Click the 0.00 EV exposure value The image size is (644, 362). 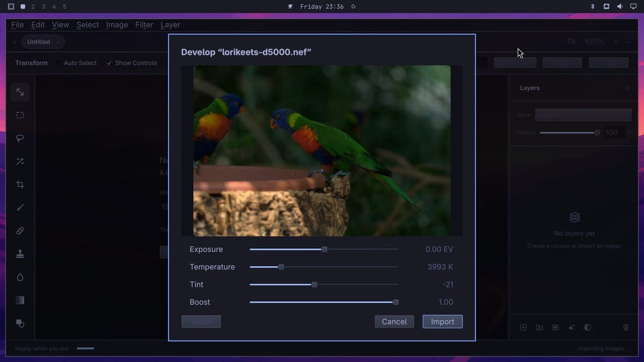tap(439, 249)
